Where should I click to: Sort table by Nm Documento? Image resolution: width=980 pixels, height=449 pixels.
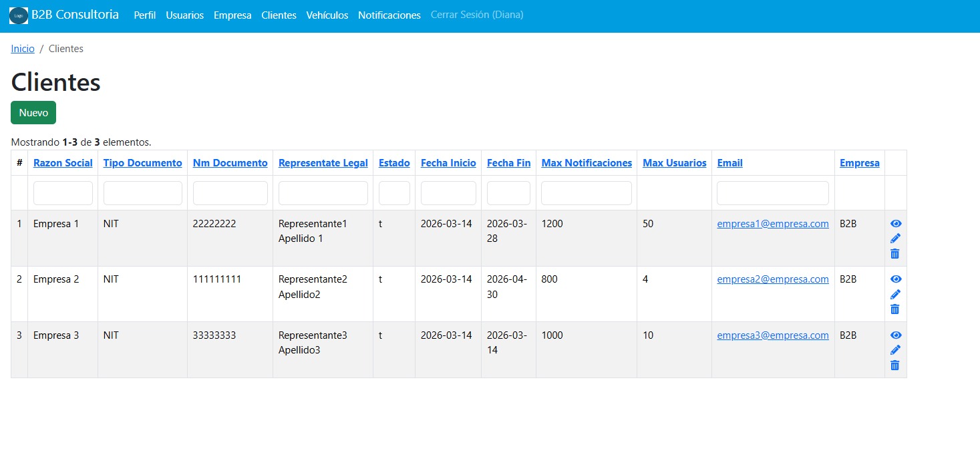click(x=230, y=163)
